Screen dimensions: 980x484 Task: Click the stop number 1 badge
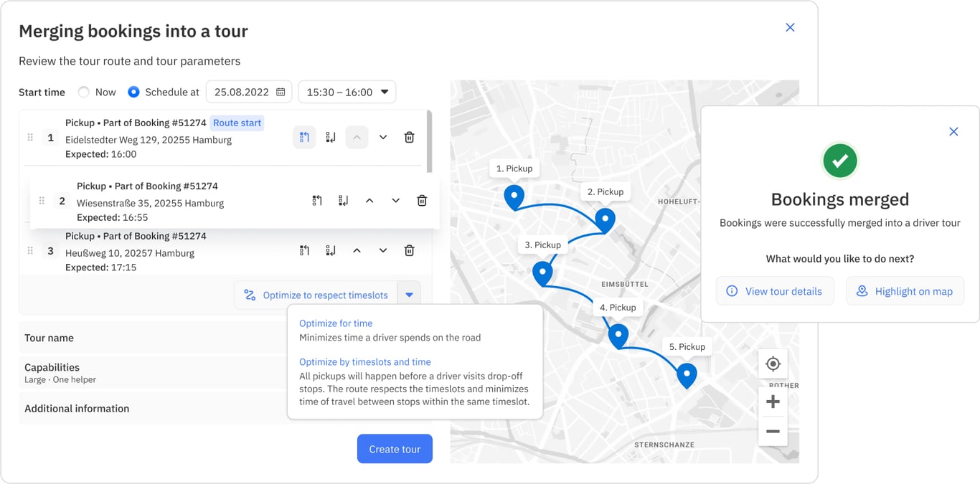(x=50, y=137)
